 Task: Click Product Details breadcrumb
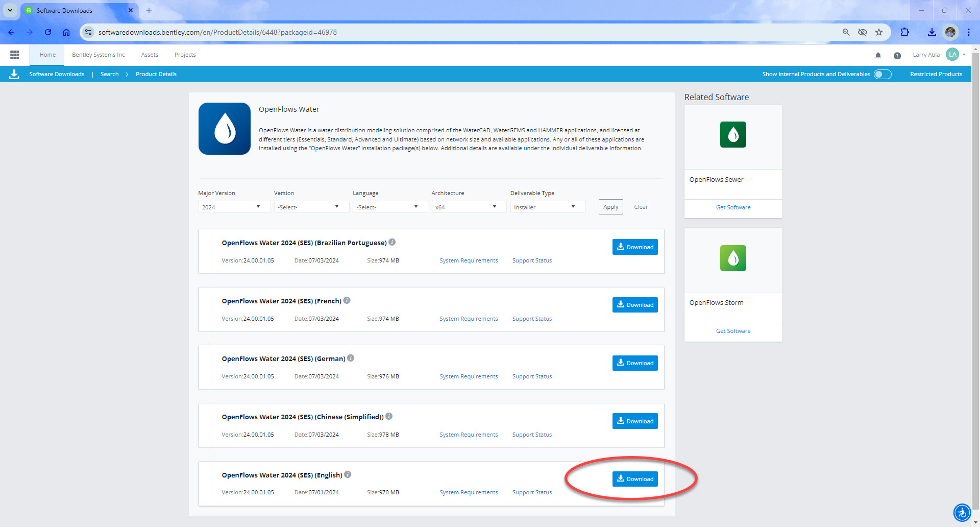coord(156,74)
